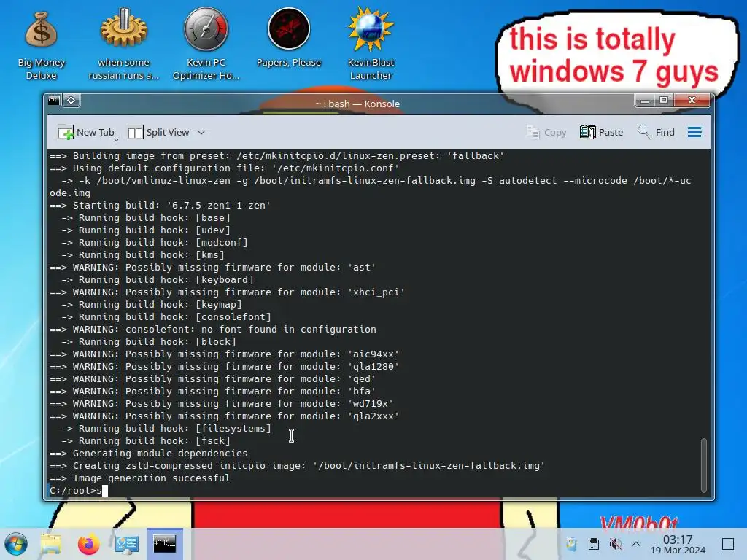Viewport: 747px width, 560px height.
Task: Toggle the pin-on-all-desktops titlebar icon
Action: tap(71, 100)
